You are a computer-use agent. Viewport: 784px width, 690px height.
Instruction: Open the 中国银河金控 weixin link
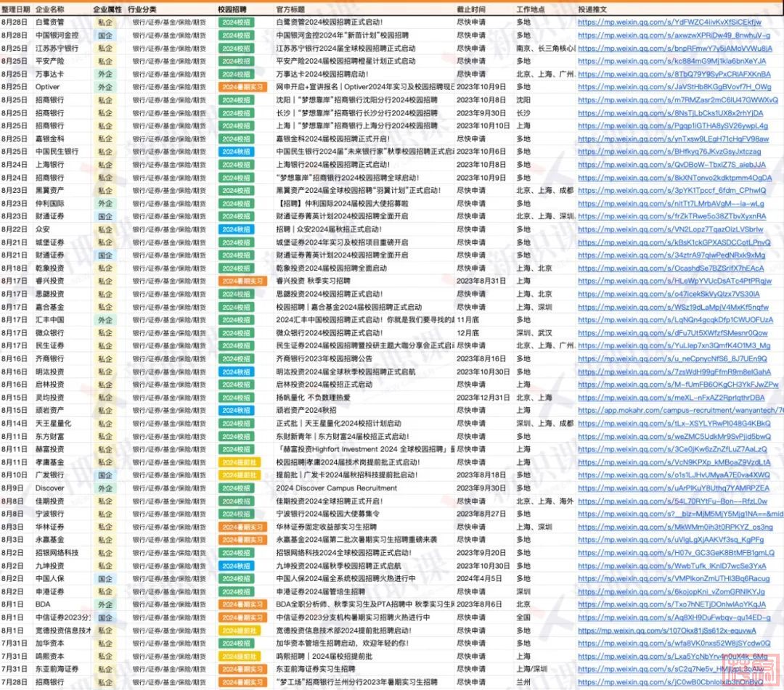pos(674,35)
